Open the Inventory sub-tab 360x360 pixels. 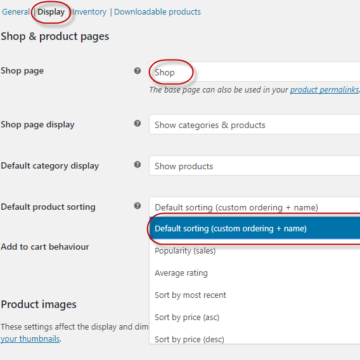pyautogui.click(x=89, y=12)
